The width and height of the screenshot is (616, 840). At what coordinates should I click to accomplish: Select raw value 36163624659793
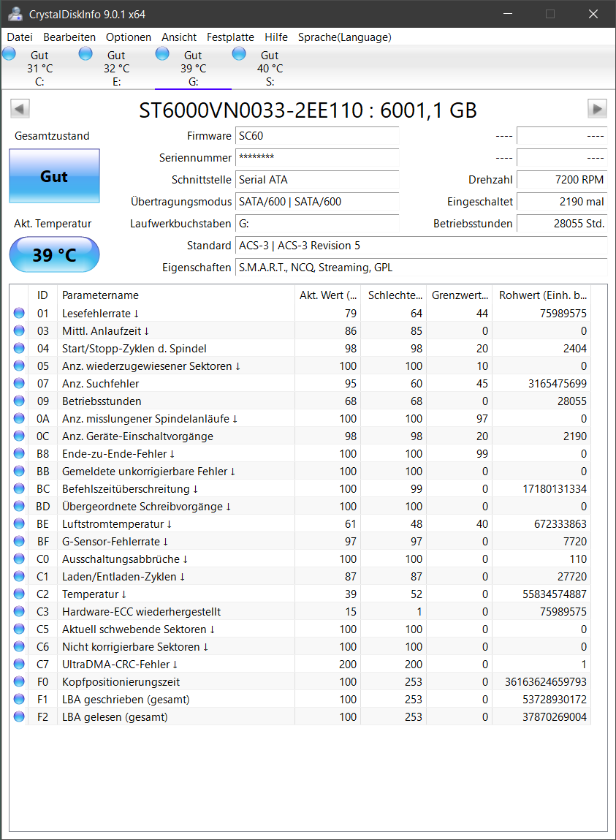(545, 682)
